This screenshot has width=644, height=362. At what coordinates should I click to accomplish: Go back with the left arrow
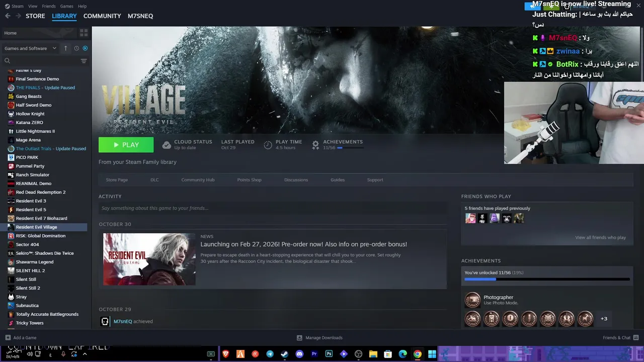[x=8, y=16]
